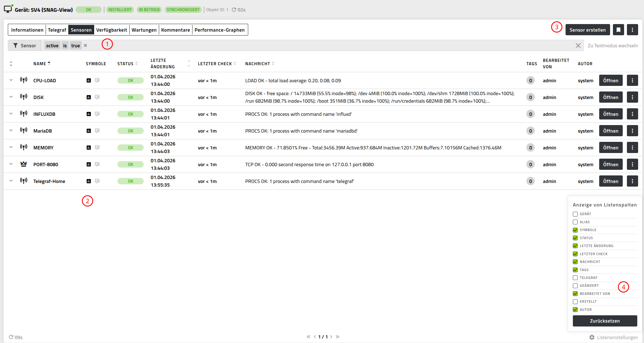Remove the active is true filter
644x343 pixels.
(x=85, y=45)
